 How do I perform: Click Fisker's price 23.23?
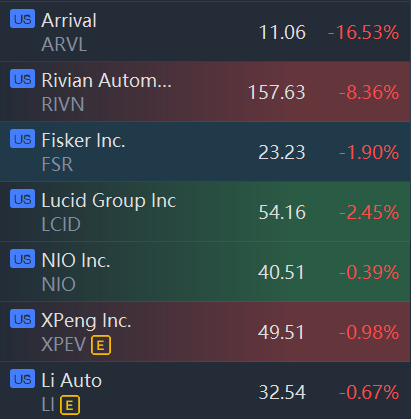[282, 152]
